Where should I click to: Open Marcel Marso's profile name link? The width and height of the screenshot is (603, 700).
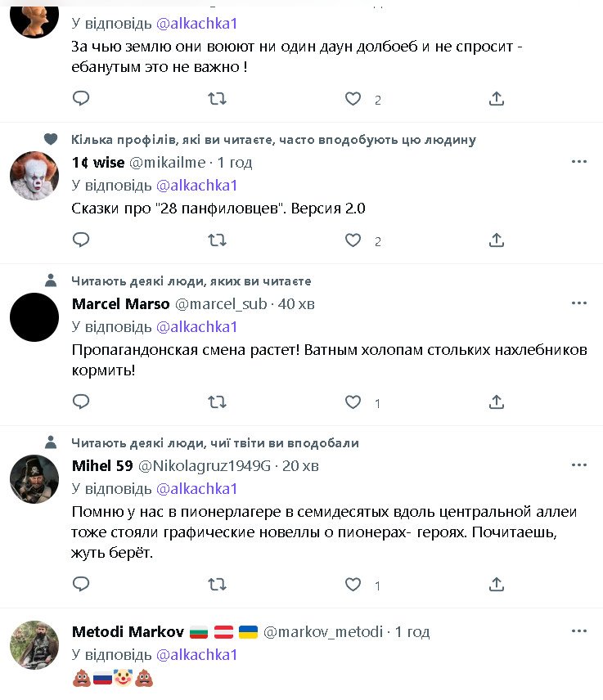121,304
